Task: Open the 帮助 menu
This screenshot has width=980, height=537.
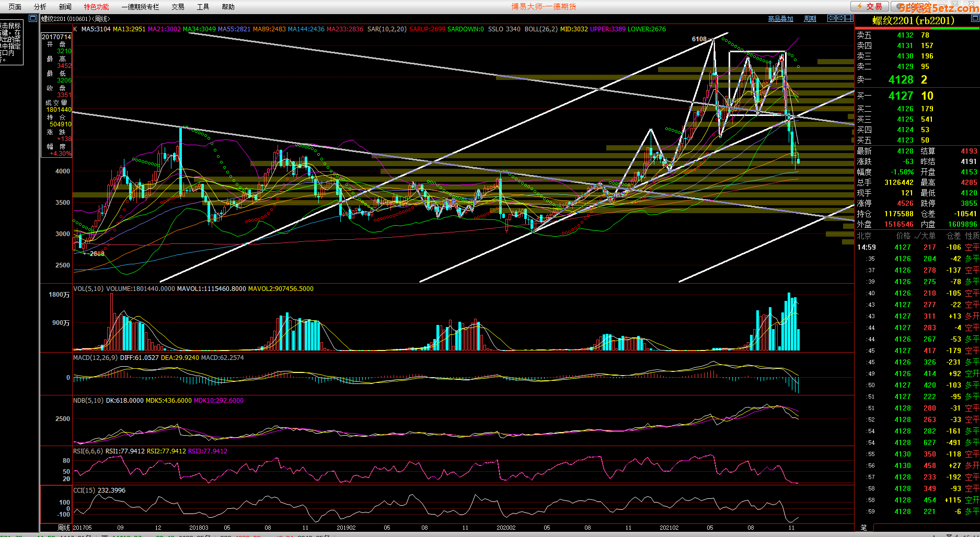Action: [x=228, y=7]
